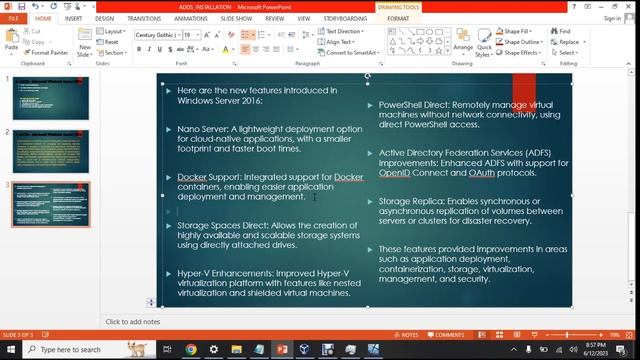Click Select in Editing group
Viewport: 640px width, 360px height.
click(x=564, y=53)
